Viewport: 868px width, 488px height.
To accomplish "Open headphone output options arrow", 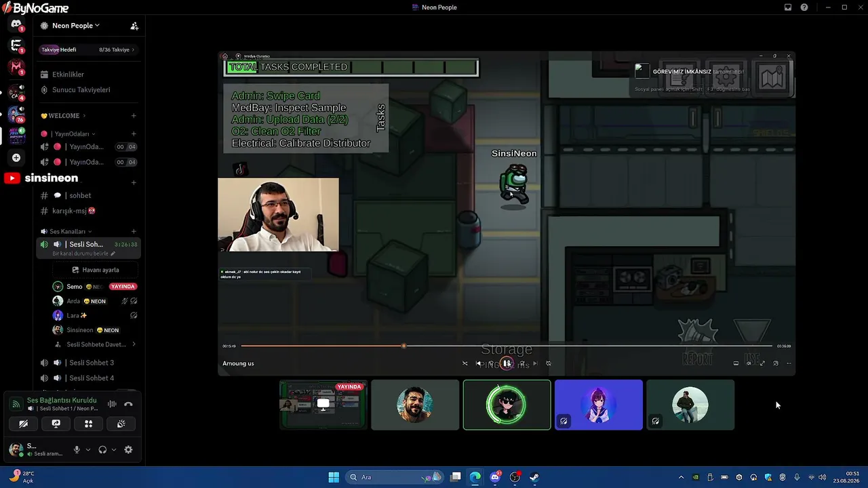I will 113,449.
